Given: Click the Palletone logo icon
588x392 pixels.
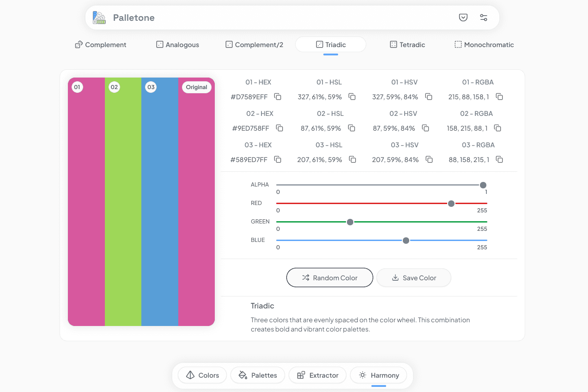Looking at the screenshot, I should coord(99,18).
